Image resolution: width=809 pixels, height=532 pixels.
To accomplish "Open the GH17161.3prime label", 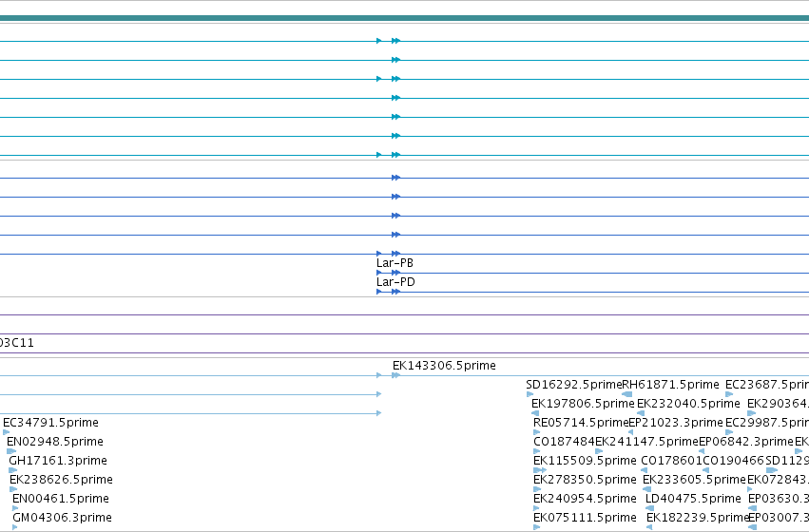I will [58, 461].
